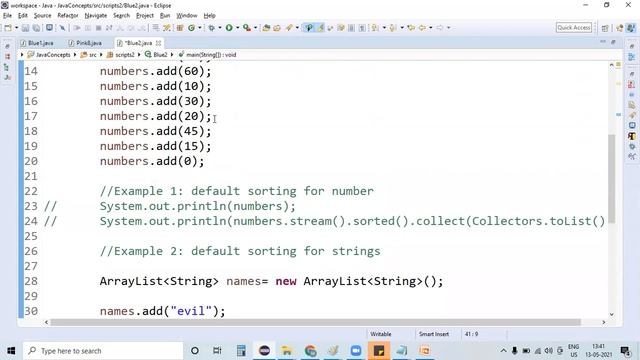Open the Zoom app in taskbar

[x=356, y=351]
